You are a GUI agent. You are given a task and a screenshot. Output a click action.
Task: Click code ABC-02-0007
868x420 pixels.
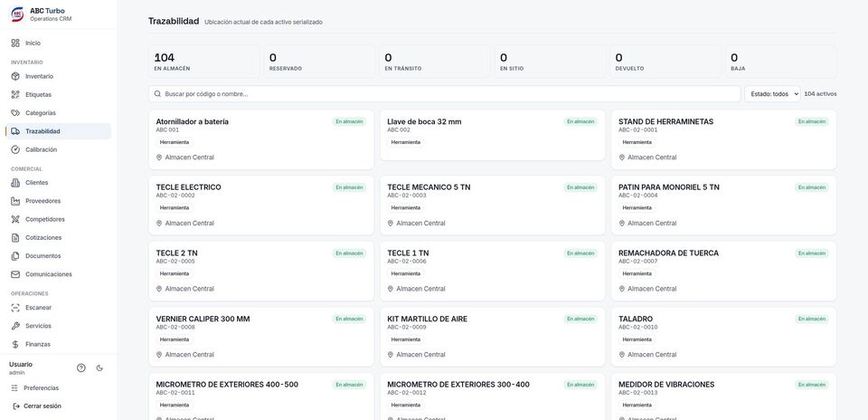(637, 262)
